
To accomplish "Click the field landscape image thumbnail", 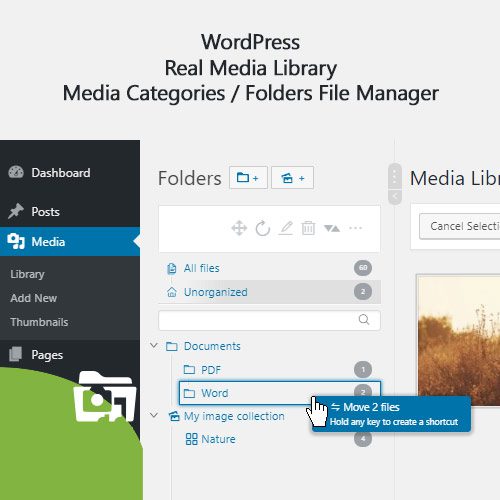I will (x=459, y=340).
